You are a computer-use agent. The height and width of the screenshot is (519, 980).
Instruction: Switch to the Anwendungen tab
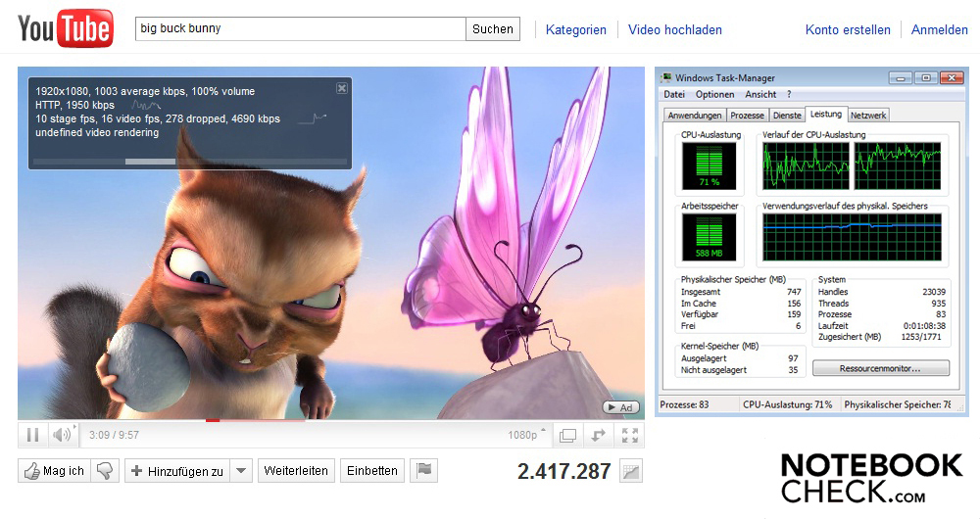[x=695, y=115]
